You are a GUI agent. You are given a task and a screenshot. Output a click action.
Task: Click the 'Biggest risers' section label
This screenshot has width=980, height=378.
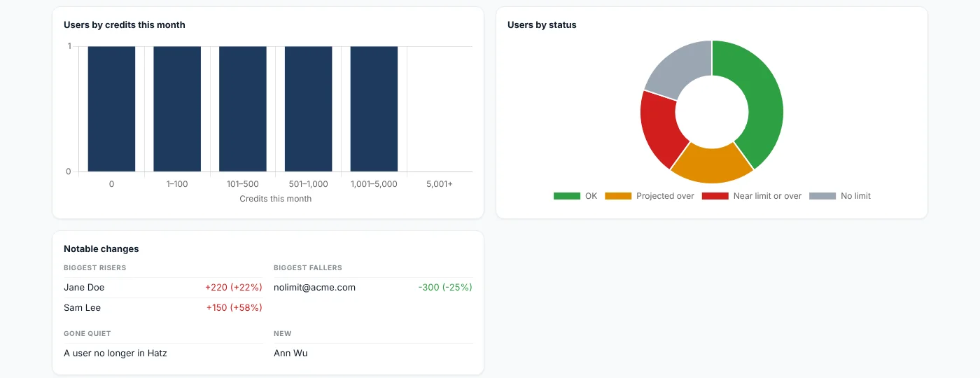[x=95, y=267]
